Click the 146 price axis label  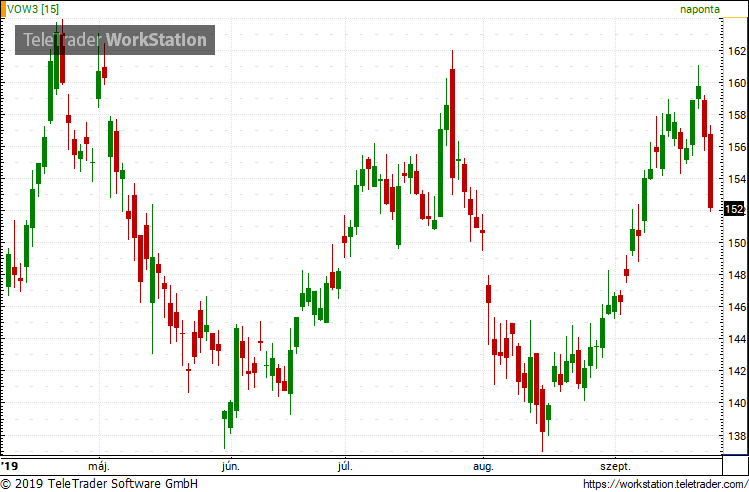737,307
